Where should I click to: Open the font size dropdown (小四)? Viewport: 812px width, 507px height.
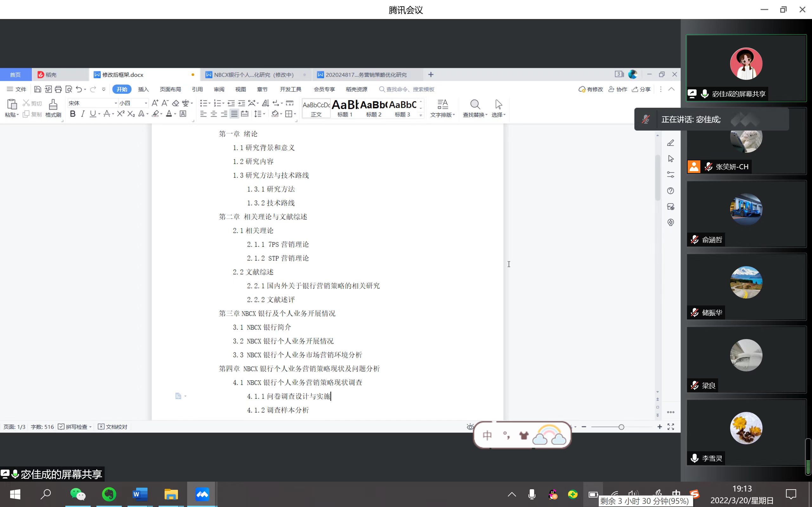(x=146, y=103)
